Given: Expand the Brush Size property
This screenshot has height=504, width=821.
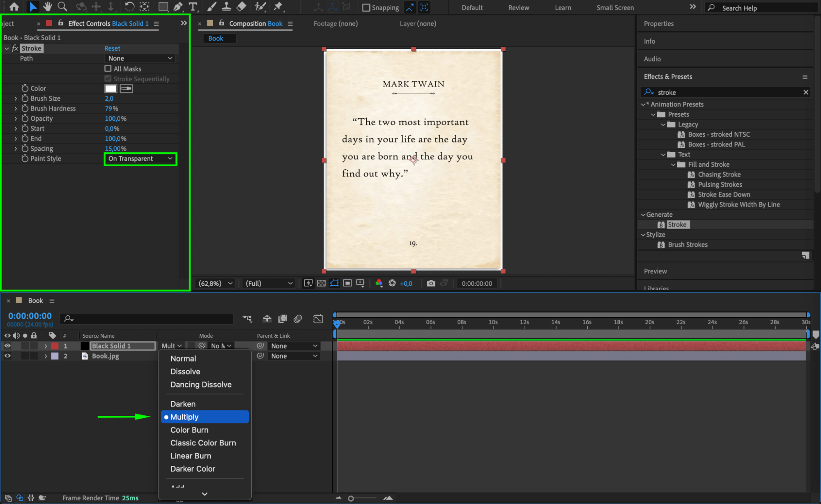Looking at the screenshot, I should click(16, 99).
